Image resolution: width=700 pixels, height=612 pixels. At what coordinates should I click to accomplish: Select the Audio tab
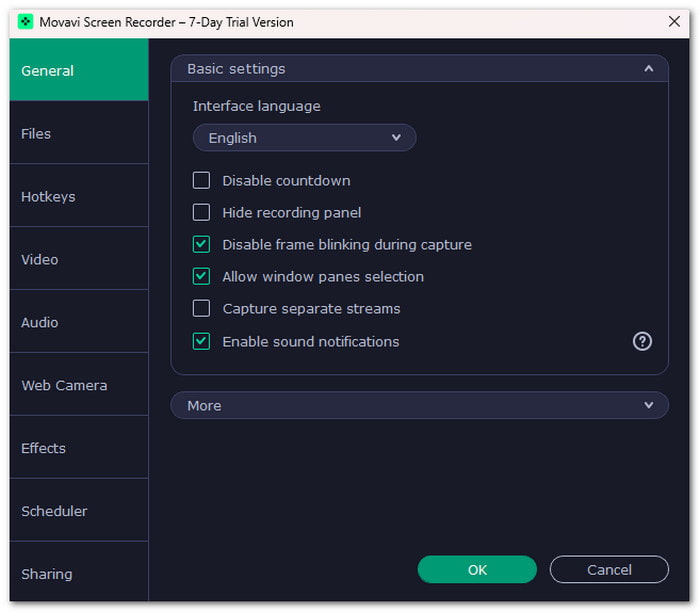(x=79, y=322)
